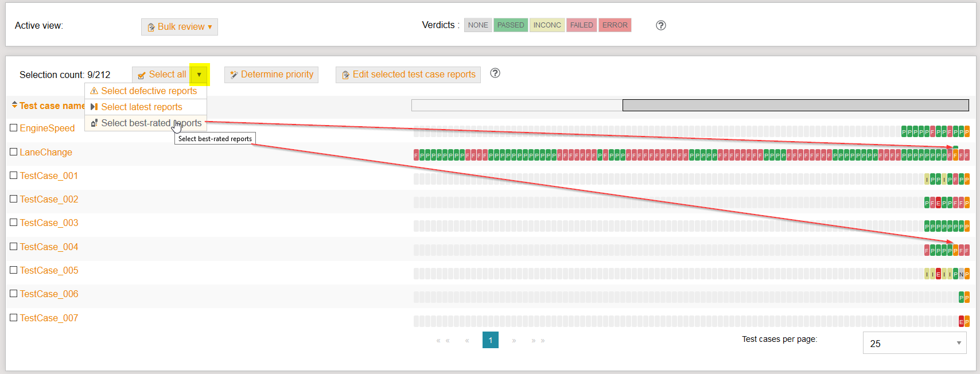Open the test cases per page dropdown

[914, 343]
